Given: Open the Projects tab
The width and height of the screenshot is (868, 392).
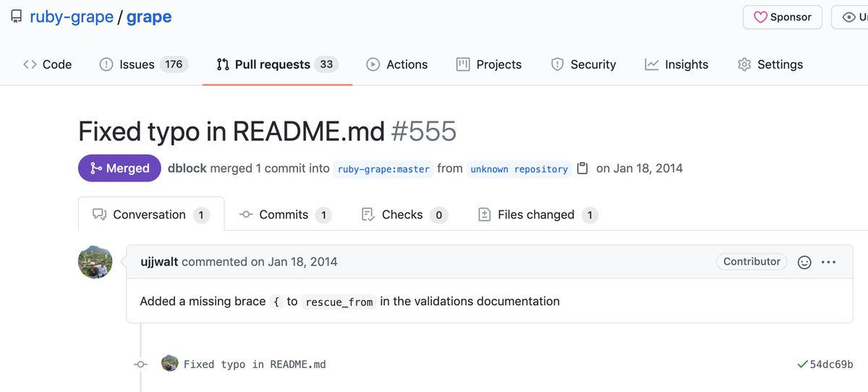Looking at the screenshot, I should [489, 64].
